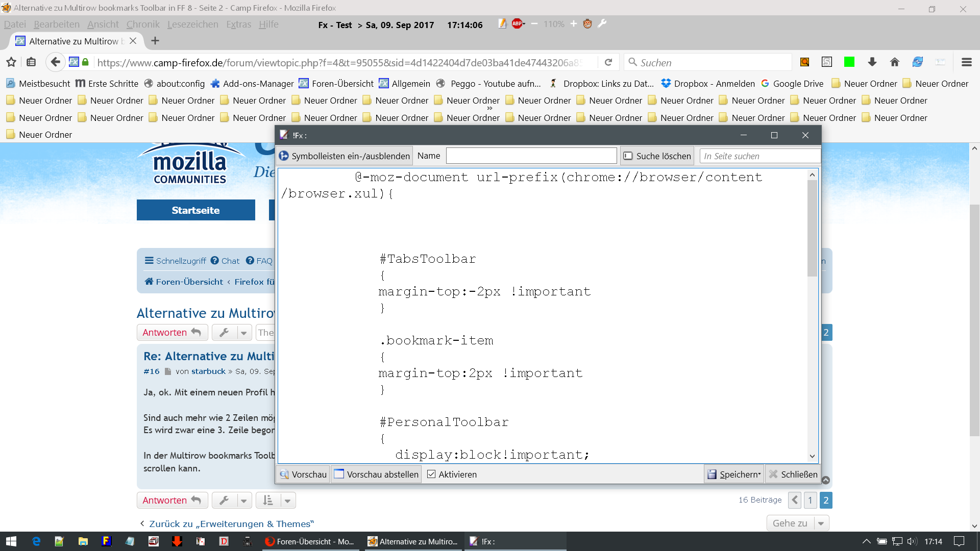Click the wrench icon in menu bar
980x551 pixels.
coord(602,23)
